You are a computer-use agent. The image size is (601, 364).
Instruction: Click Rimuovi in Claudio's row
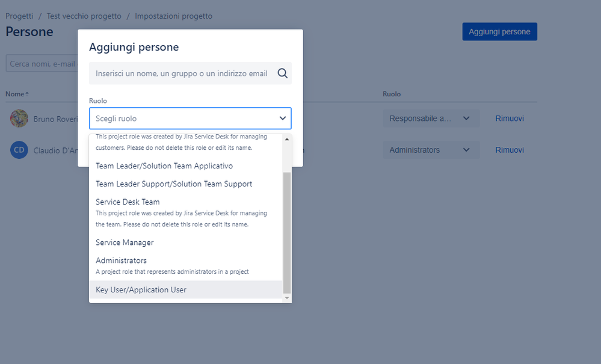point(510,150)
